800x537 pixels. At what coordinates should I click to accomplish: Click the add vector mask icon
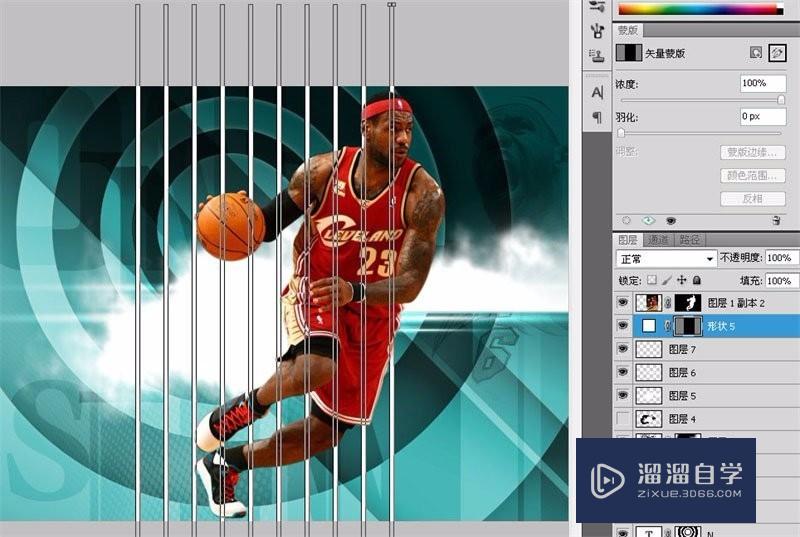pos(777,53)
